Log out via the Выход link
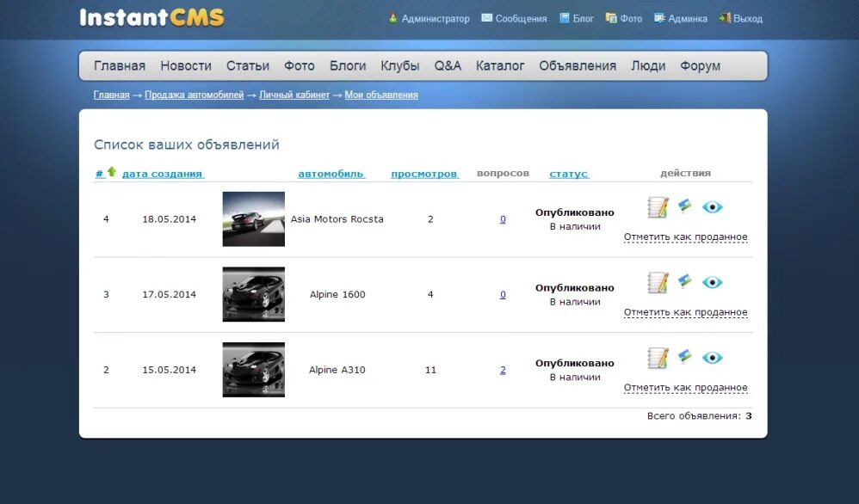 tap(748, 19)
